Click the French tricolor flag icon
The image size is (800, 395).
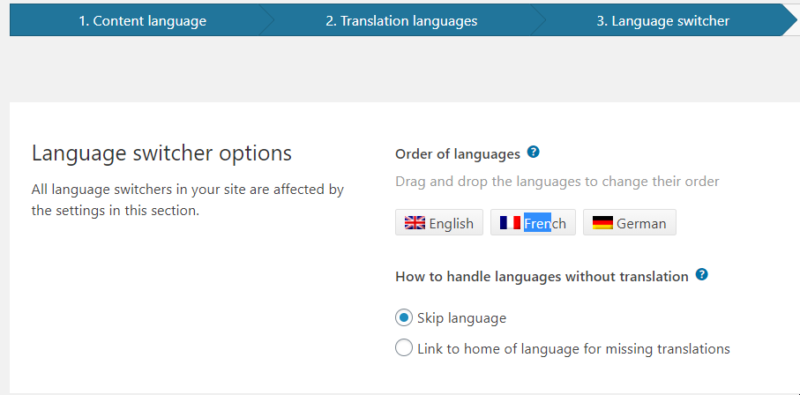pyautogui.click(x=510, y=223)
